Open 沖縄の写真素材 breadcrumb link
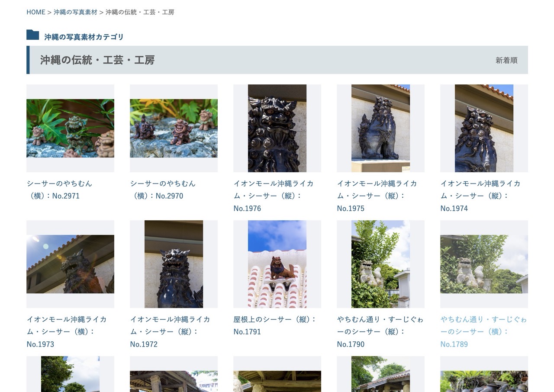Screen dimensions: 554x392 pyautogui.click(x=75, y=12)
